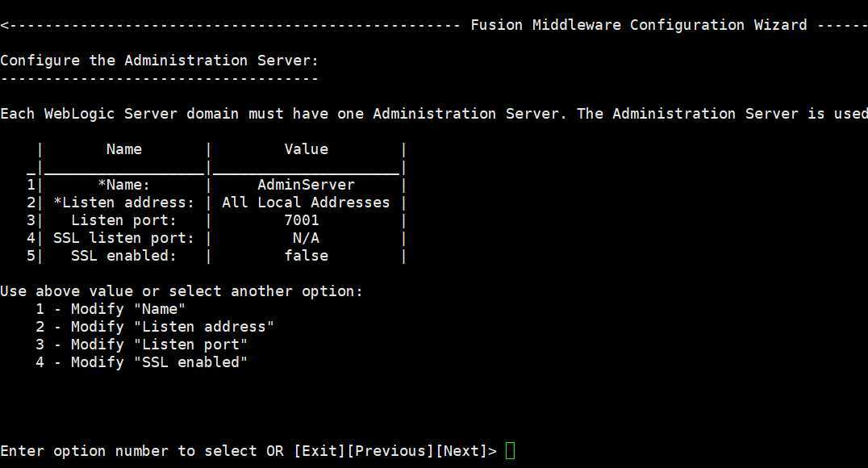Screen dimensions: 868x468
Task: Click the [Exit] option in prompt
Action: coord(319,451)
